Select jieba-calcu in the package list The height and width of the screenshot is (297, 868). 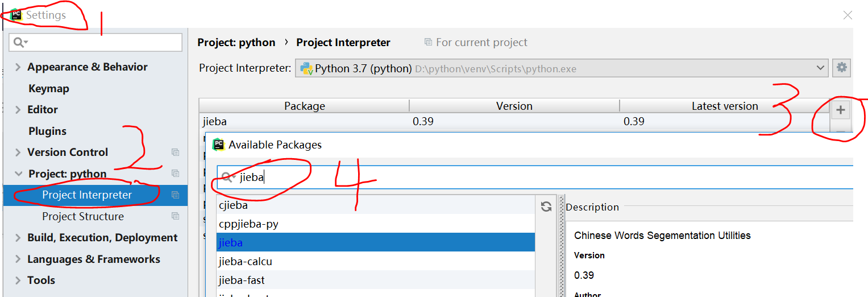point(376,262)
